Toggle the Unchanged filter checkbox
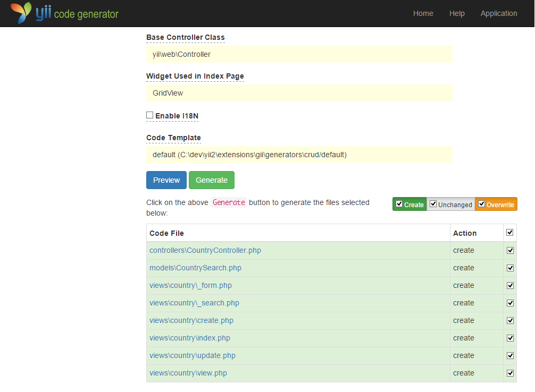Image resolution: width=535 pixels, height=392 pixels. point(433,204)
